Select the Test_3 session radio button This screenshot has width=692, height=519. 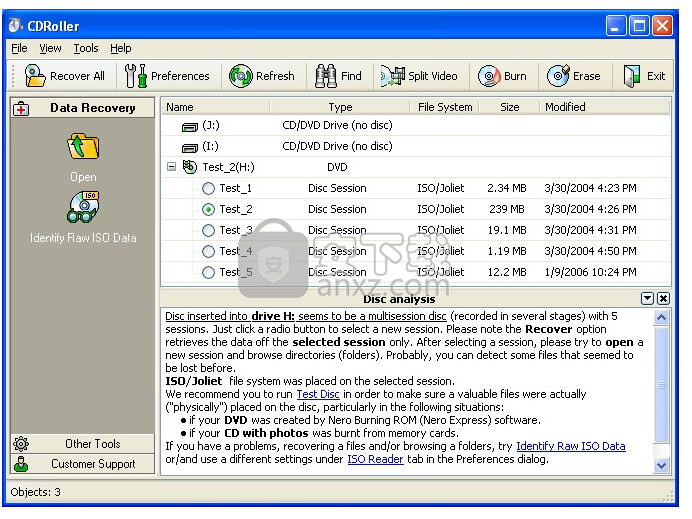pos(208,230)
